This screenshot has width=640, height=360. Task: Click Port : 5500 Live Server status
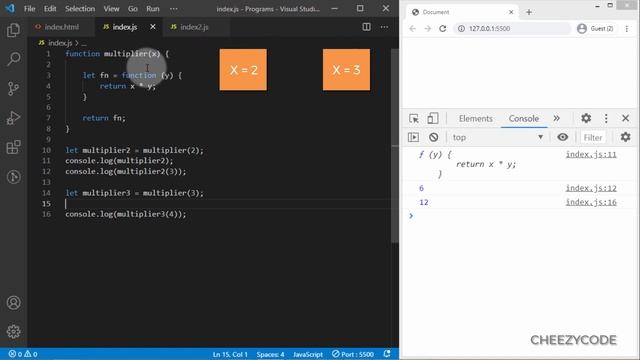point(353,354)
